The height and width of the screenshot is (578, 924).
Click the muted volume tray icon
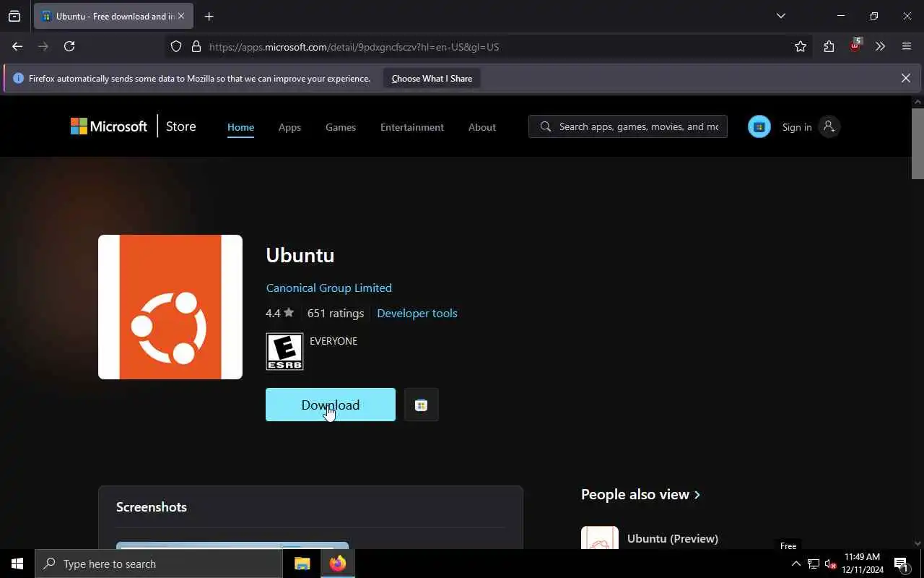tap(830, 564)
